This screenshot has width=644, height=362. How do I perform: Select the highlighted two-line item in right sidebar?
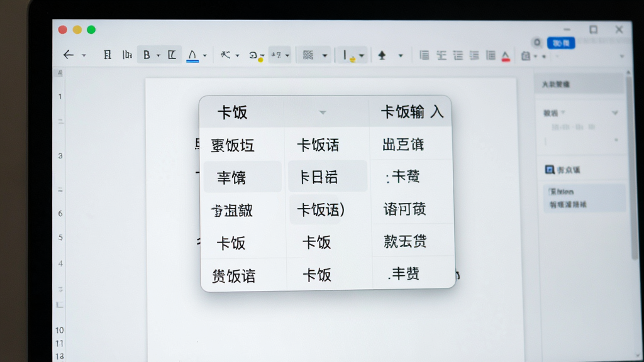584,198
